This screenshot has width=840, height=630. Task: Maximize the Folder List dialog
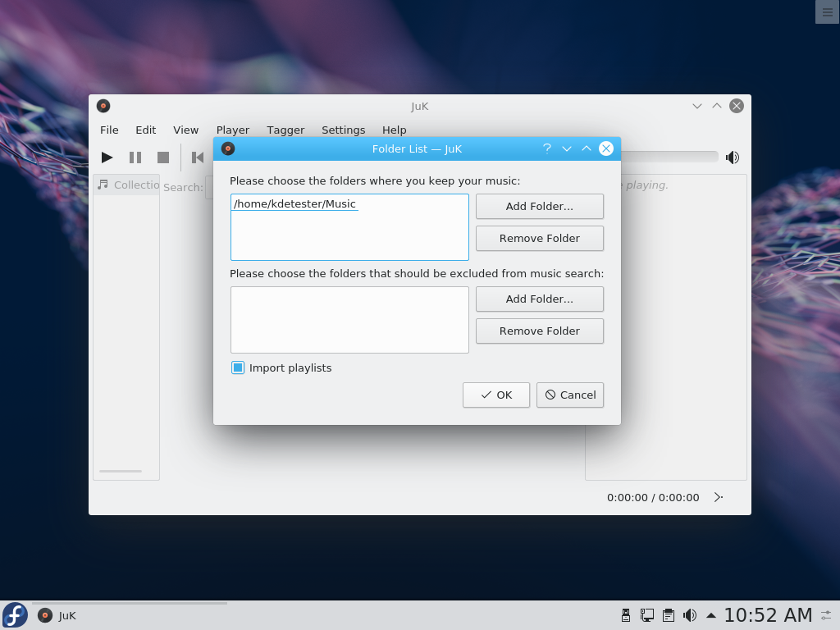coord(587,148)
